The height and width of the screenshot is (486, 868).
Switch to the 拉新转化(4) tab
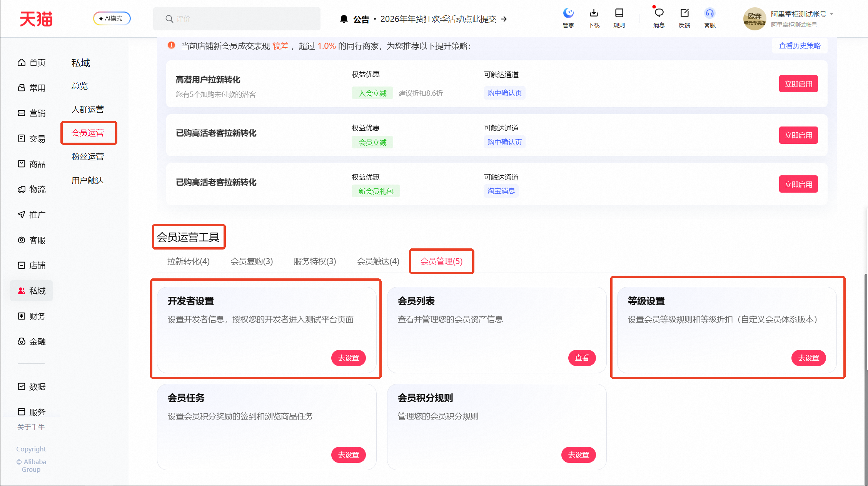tap(188, 261)
